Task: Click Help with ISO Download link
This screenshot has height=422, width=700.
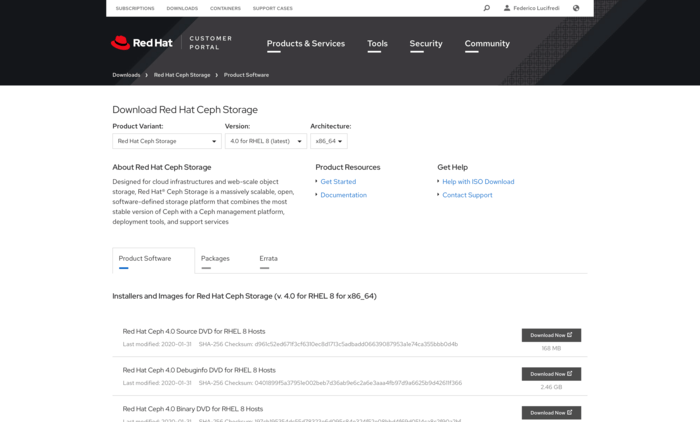Action: click(478, 182)
